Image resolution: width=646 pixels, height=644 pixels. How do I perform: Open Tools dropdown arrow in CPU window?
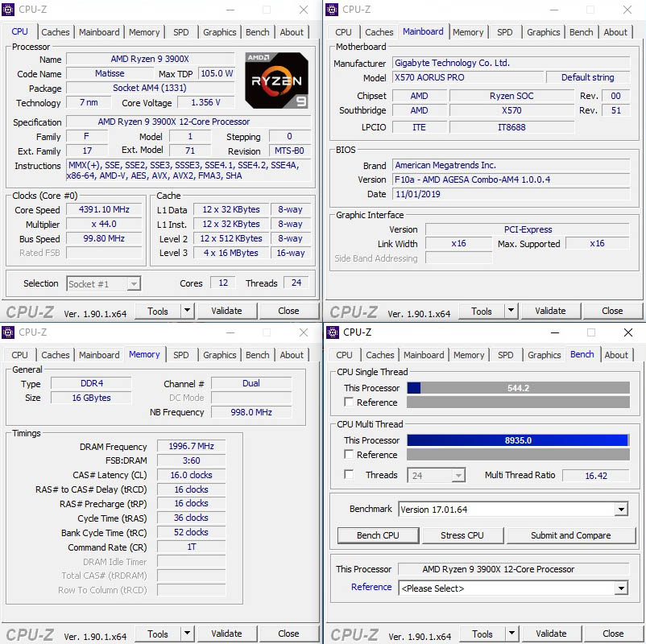pyautogui.click(x=187, y=311)
